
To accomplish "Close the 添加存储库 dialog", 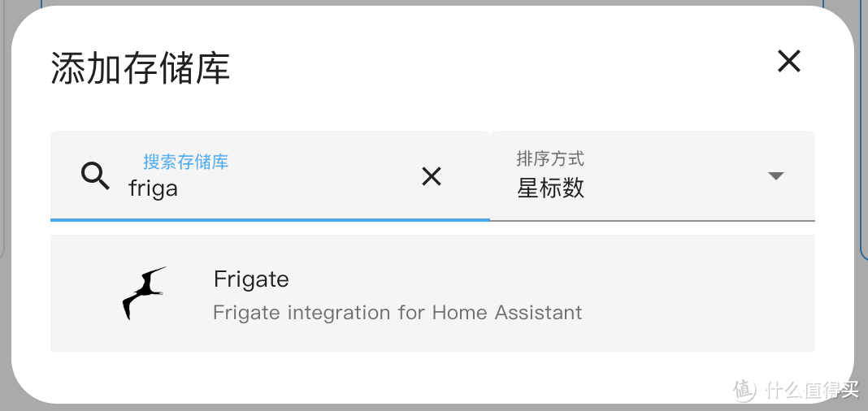I will [x=789, y=62].
